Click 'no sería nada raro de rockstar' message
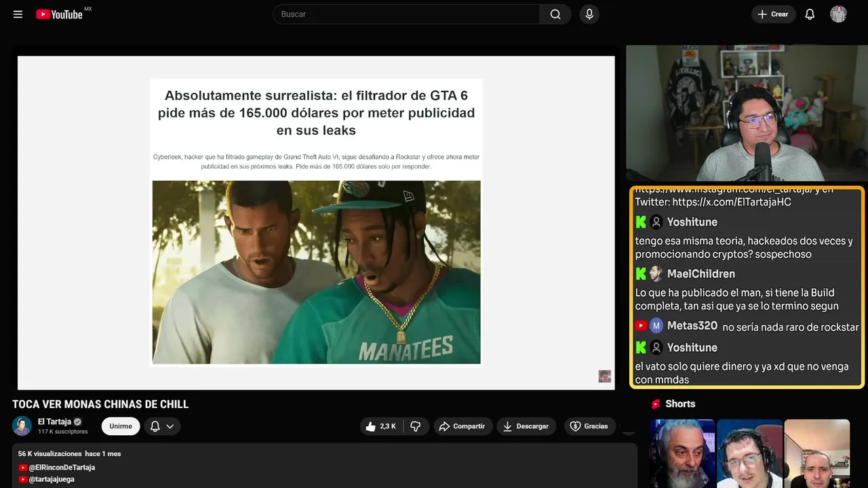 tap(791, 327)
